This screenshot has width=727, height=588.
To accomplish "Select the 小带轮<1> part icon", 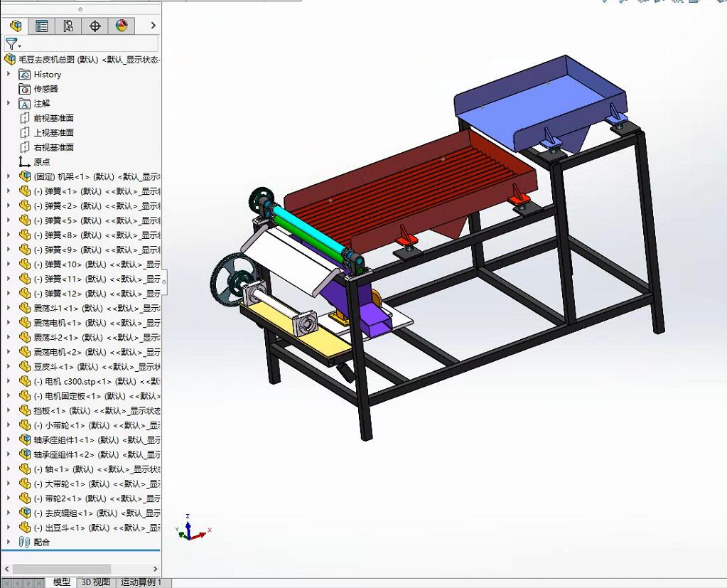I will click(x=25, y=424).
